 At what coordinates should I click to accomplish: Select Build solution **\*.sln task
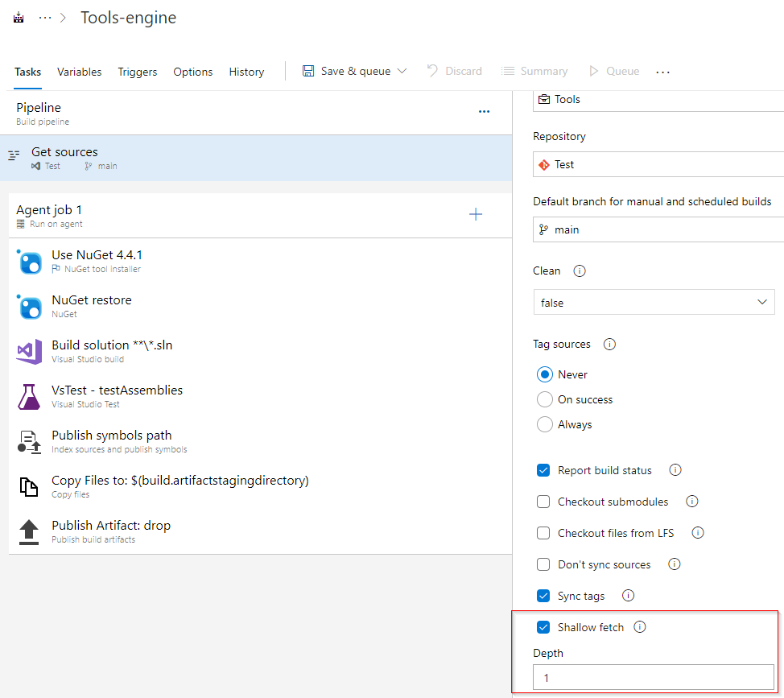[x=260, y=351]
